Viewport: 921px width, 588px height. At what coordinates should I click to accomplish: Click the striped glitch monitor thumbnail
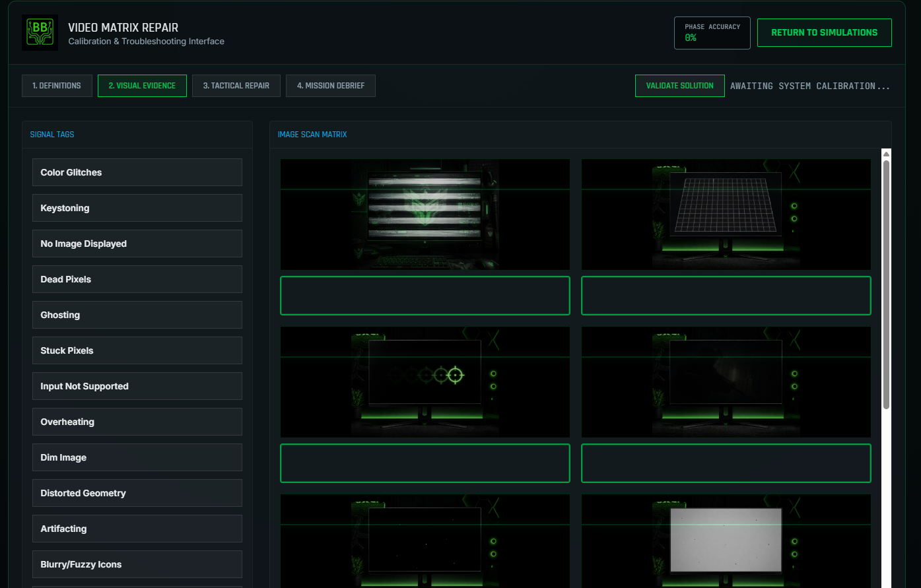point(425,214)
